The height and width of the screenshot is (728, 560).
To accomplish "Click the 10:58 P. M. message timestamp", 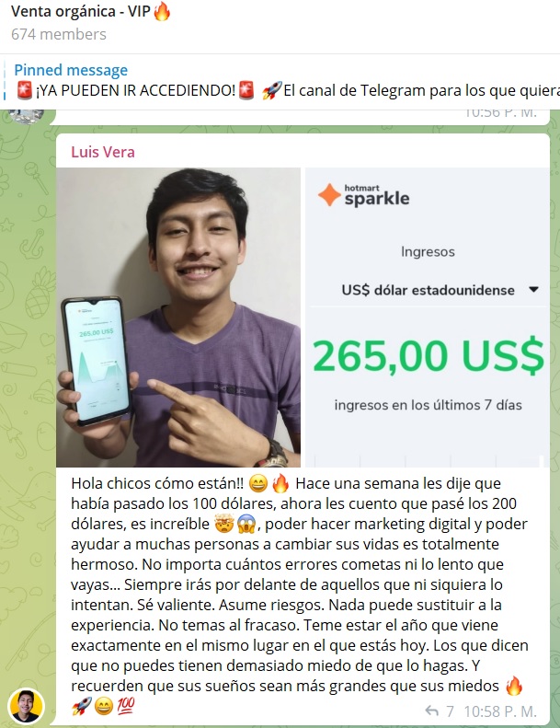I will pos(500,711).
